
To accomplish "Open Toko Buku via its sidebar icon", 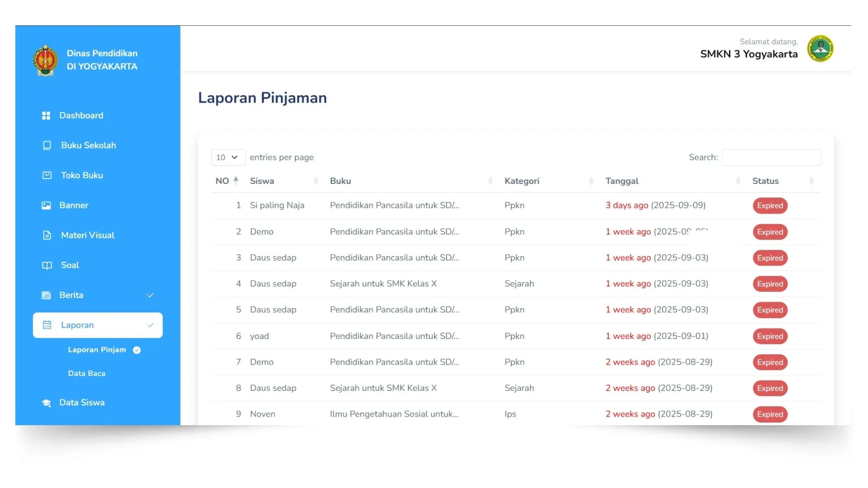I will [47, 175].
